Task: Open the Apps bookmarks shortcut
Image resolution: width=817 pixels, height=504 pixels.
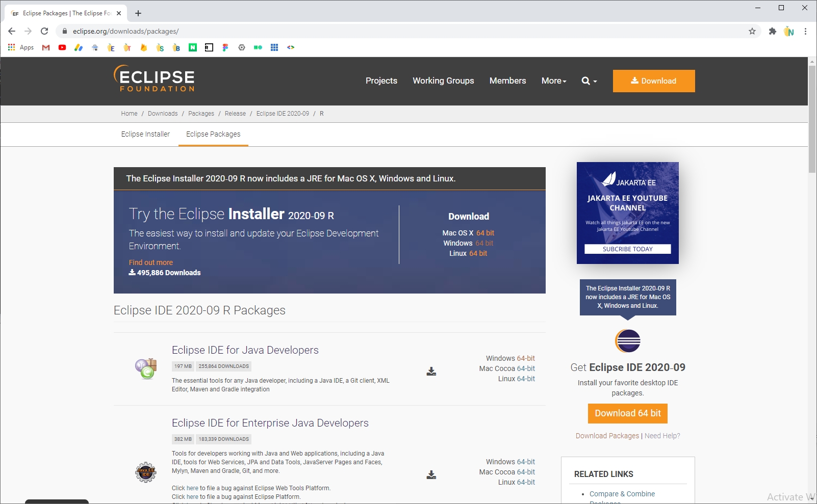Action: click(x=21, y=47)
